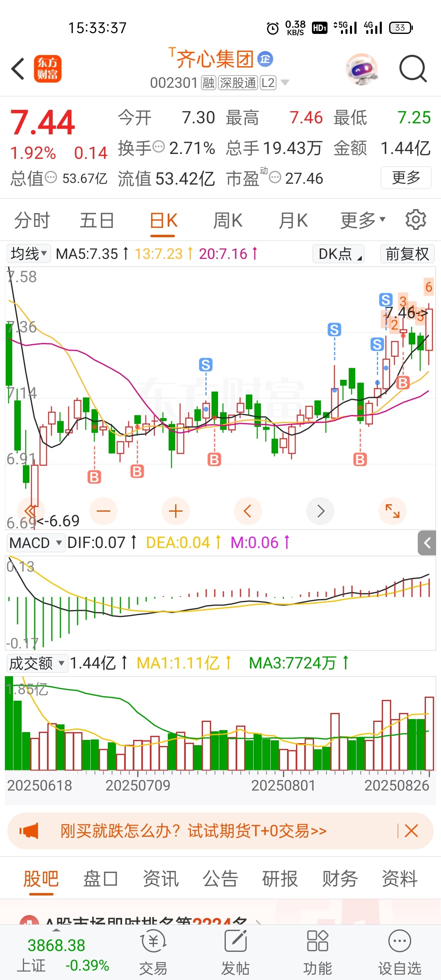Tap the current price 7.44

pyautogui.click(x=42, y=122)
